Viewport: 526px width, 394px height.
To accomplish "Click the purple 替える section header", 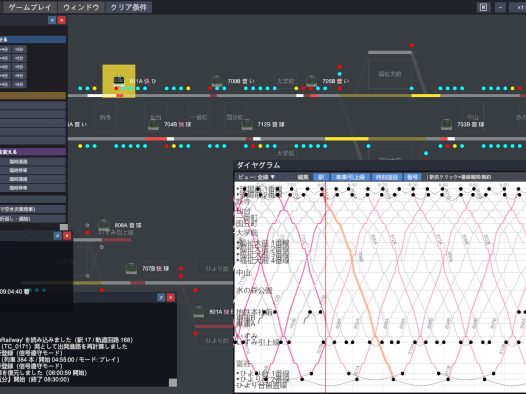I will click(33, 152).
